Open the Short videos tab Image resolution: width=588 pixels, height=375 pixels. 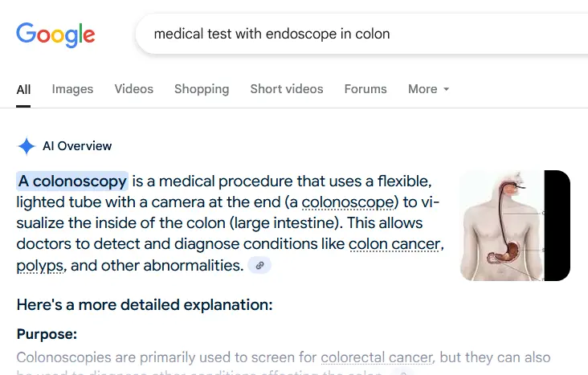(x=286, y=89)
